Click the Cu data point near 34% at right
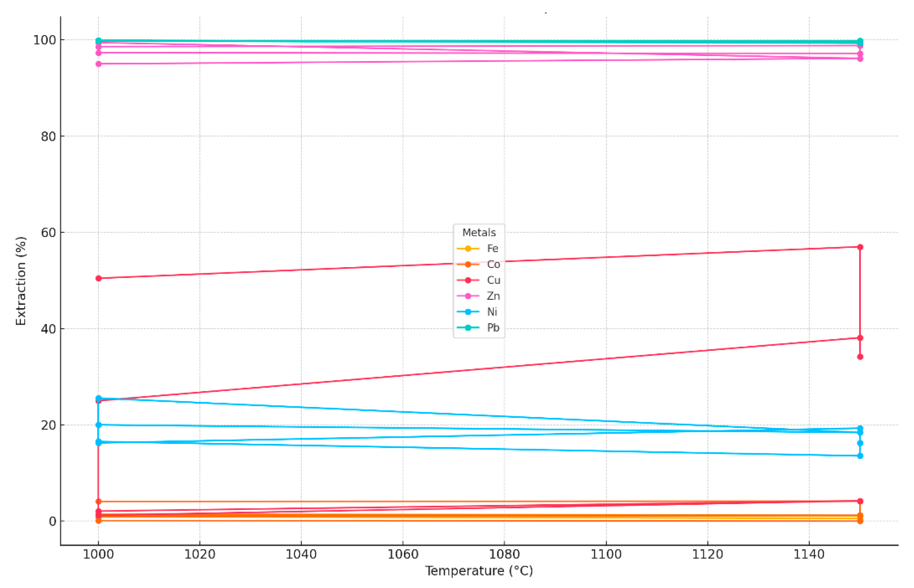Screen dimensions: 914x588 coord(860,357)
